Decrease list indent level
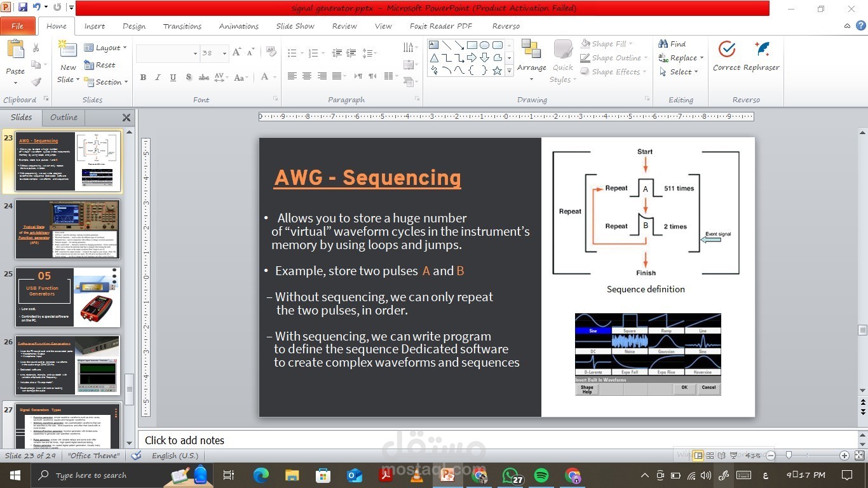868x488 pixels. click(x=337, y=53)
